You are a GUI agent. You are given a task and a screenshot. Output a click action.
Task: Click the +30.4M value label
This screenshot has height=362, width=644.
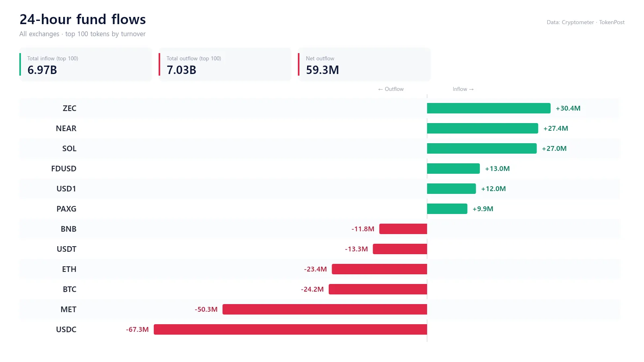pos(568,108)
